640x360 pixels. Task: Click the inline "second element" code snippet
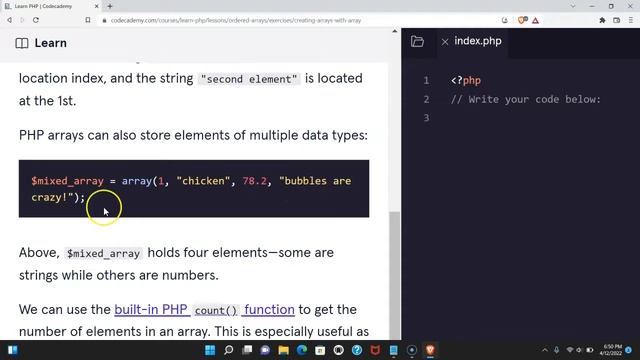tap(249, 79)
